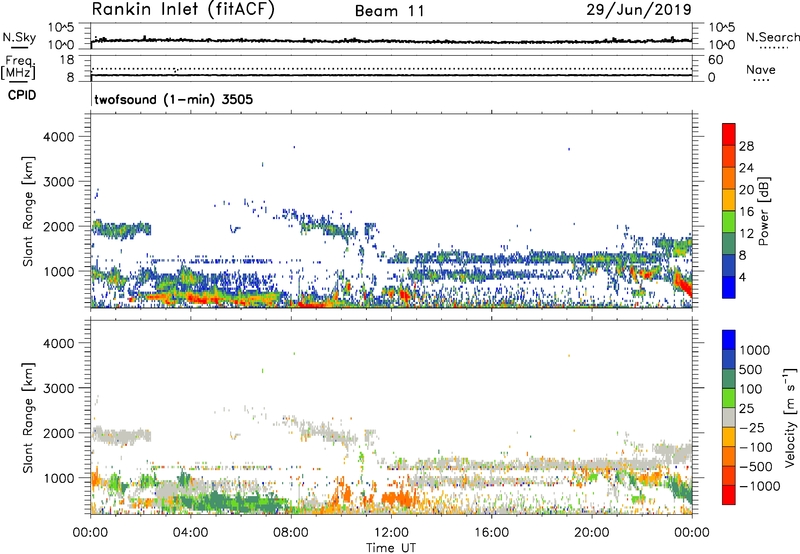Viewport: 800px width, 554px height.
Task: Pick the bottom red Velocity segment below -1000
Action: coord(729,495)
